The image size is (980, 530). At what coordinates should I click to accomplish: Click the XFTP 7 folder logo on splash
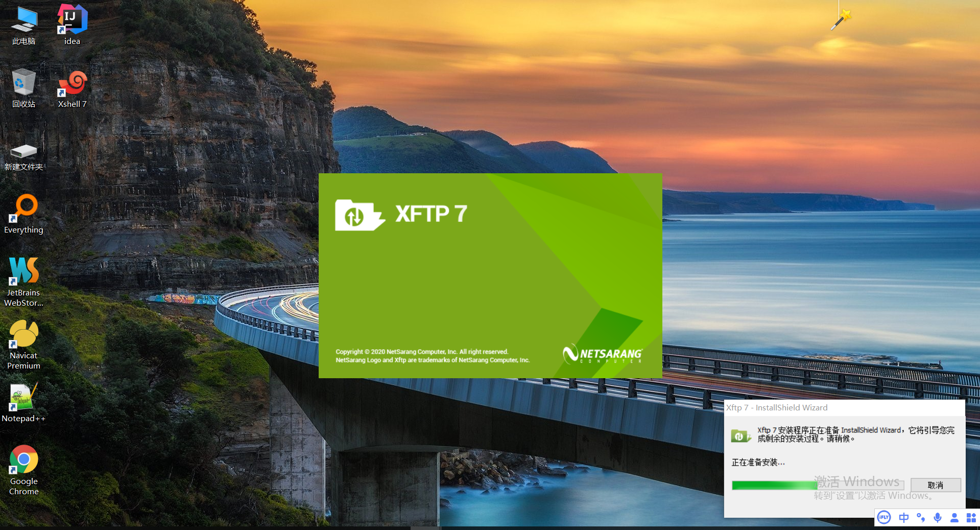[360, 215]
